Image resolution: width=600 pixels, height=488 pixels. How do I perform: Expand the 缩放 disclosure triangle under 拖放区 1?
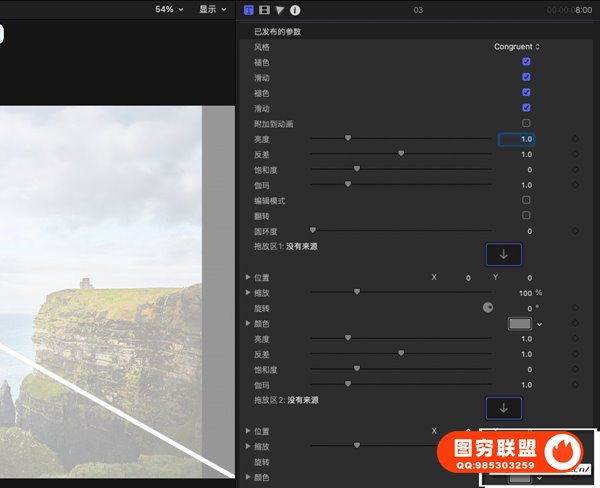point(248,293)
